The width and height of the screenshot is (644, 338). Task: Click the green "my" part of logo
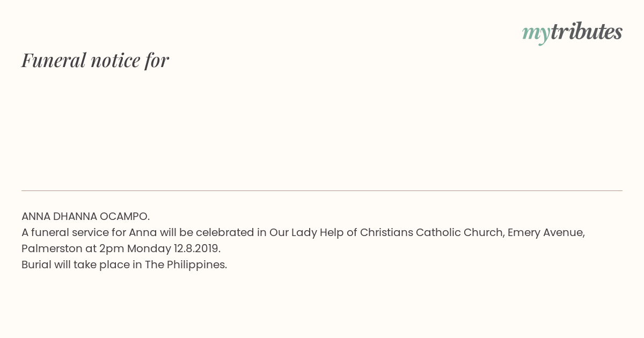536,34
